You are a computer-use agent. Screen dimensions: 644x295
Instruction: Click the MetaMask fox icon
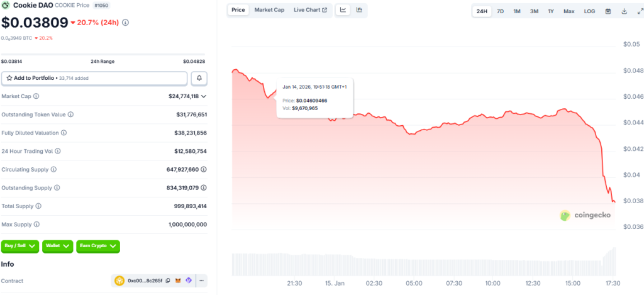coord(179,281)
